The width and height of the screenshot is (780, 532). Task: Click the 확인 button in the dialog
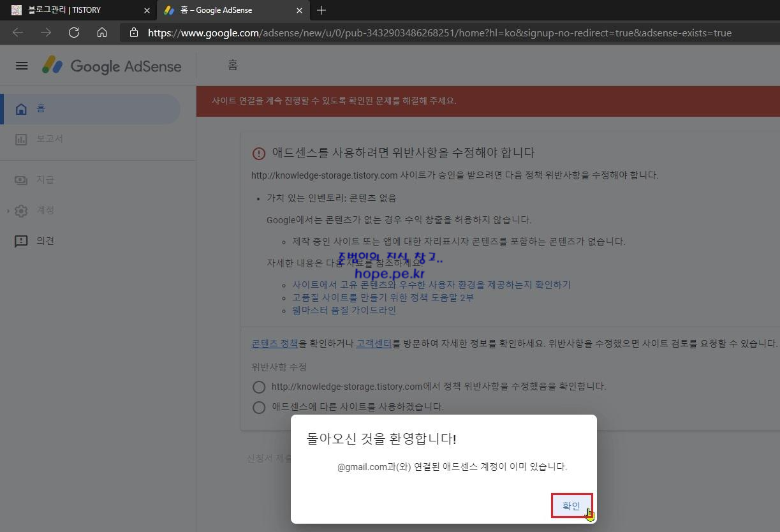tap(572, 506)
